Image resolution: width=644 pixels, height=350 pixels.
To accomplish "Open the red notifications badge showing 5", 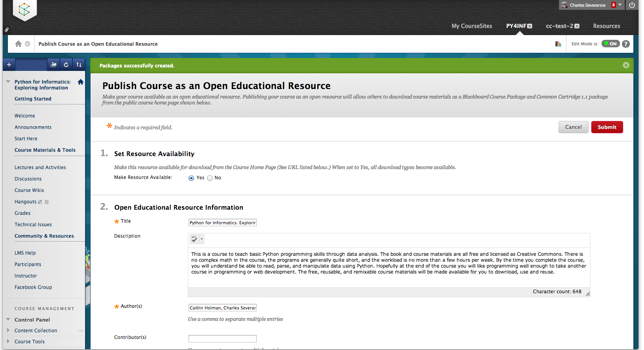I will tap(613, 5).
